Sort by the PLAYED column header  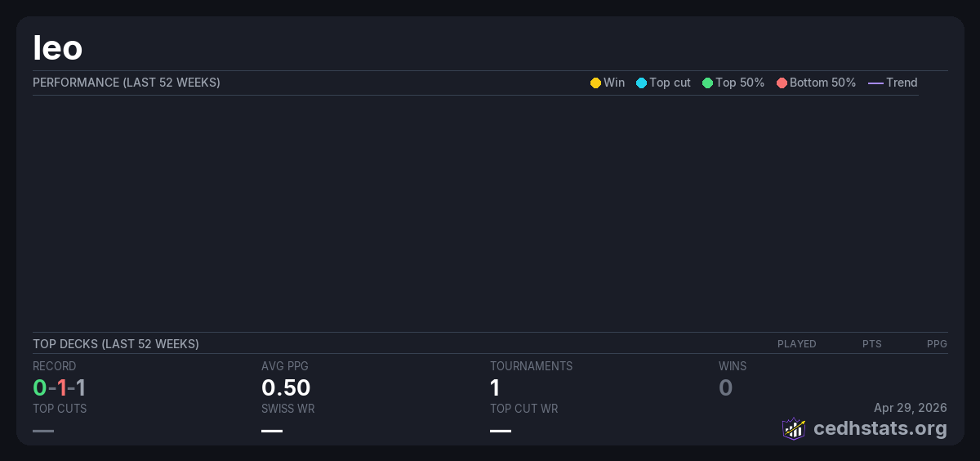796,344
